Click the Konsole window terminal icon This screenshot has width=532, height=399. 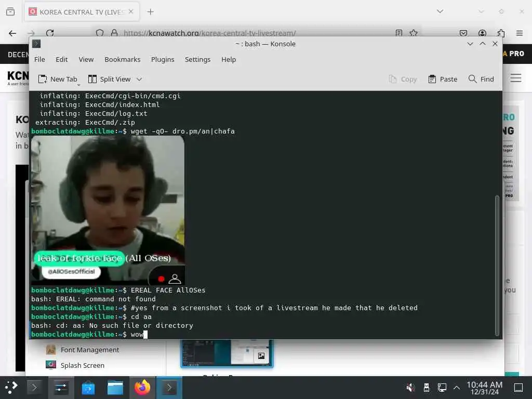36,44
